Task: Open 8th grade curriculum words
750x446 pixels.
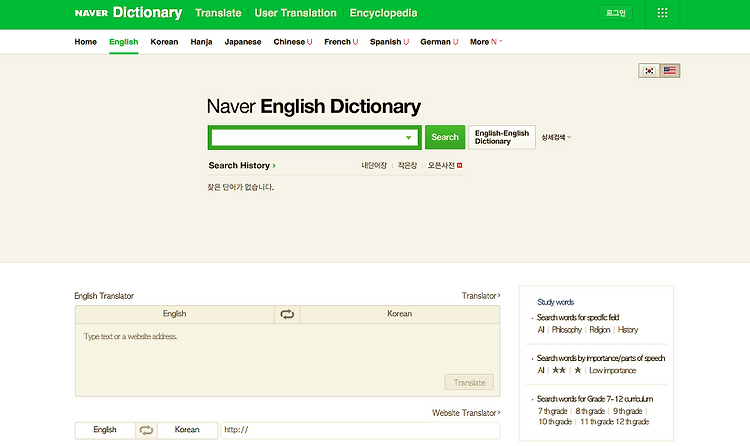Action: point(590,411)
